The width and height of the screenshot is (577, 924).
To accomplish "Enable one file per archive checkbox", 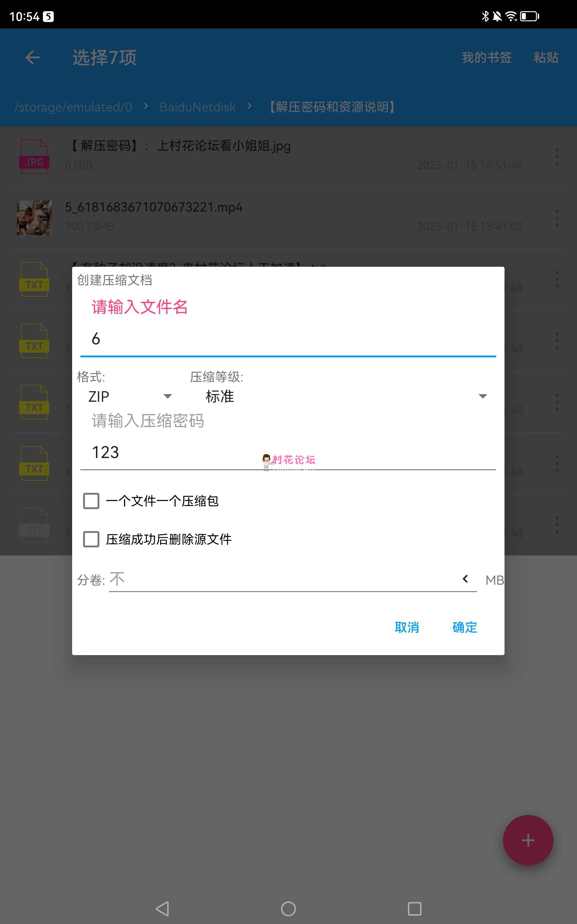I will (x=91, y=501).
